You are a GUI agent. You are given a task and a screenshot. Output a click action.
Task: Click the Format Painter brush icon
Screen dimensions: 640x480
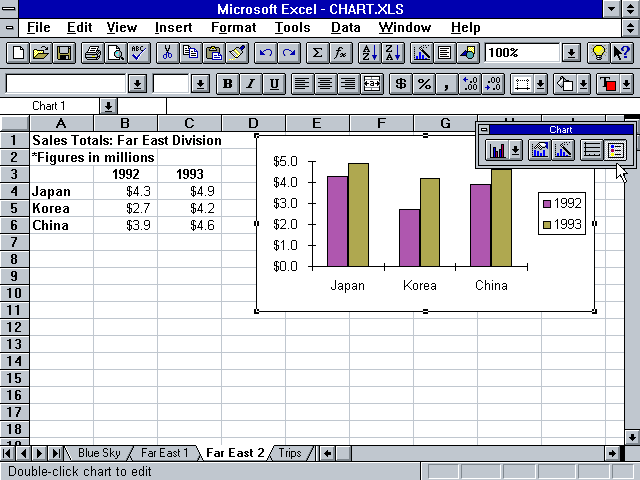237,53
